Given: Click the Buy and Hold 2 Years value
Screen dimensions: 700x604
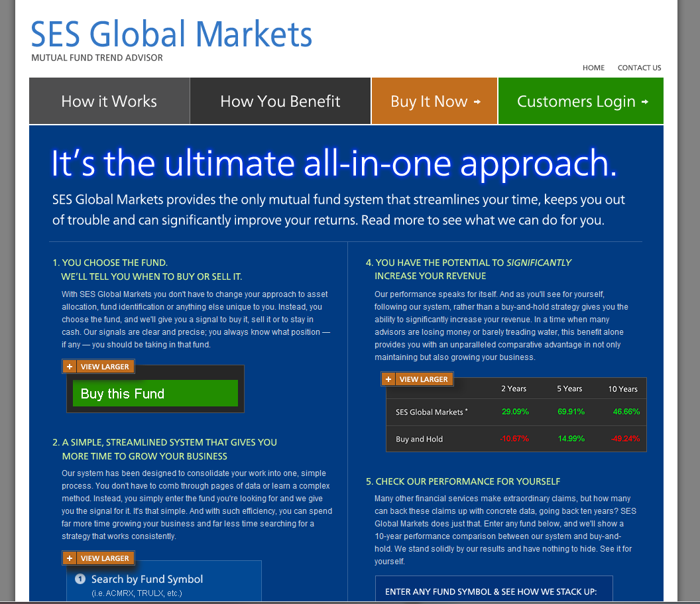Looking at the screenshot, I should [x=515, y=439].
